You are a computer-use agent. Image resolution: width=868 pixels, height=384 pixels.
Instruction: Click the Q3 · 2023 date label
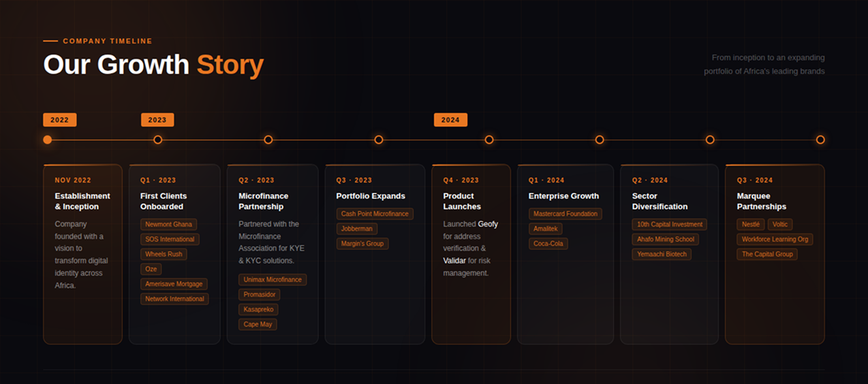click(x=354, y=180)
